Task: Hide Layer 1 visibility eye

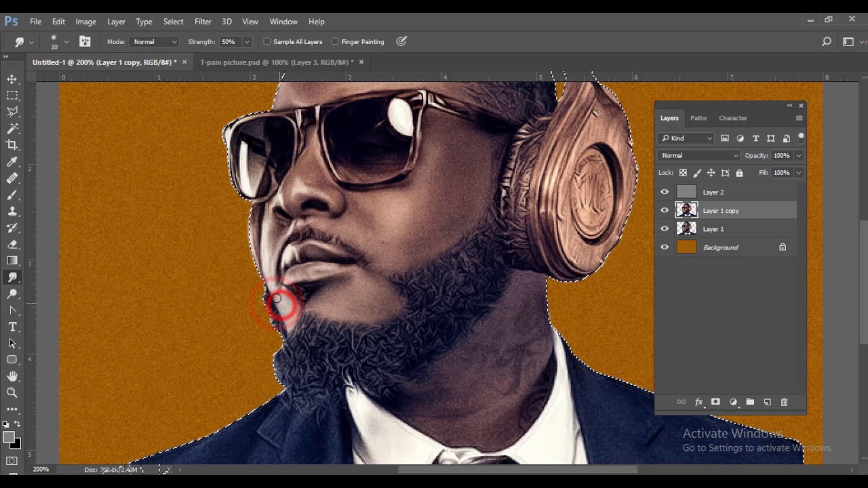Action: [x=665, y=228]
